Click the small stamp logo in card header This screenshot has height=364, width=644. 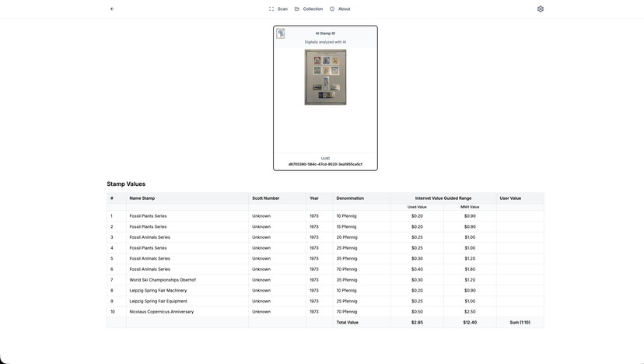[280, 33]
